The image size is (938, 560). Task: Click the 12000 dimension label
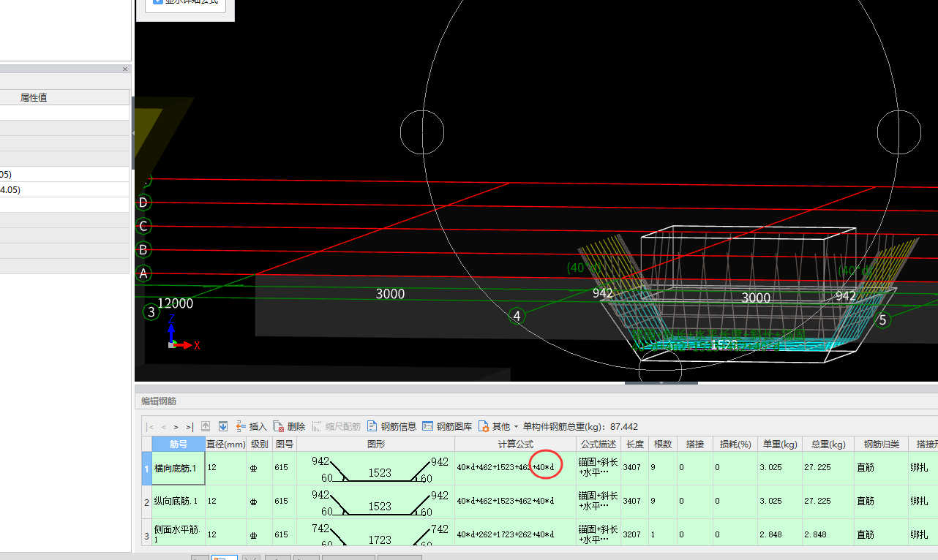pyautogui.click(x=176, y=303)
